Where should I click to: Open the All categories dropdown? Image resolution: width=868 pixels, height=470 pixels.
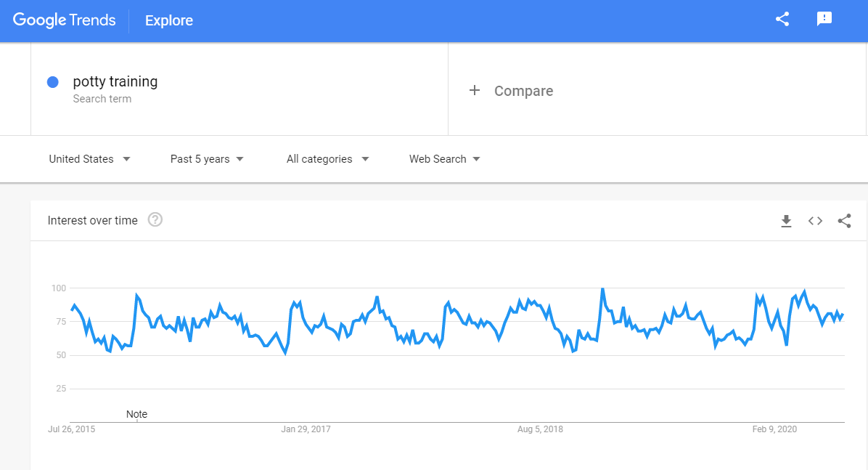coord(327,159)
